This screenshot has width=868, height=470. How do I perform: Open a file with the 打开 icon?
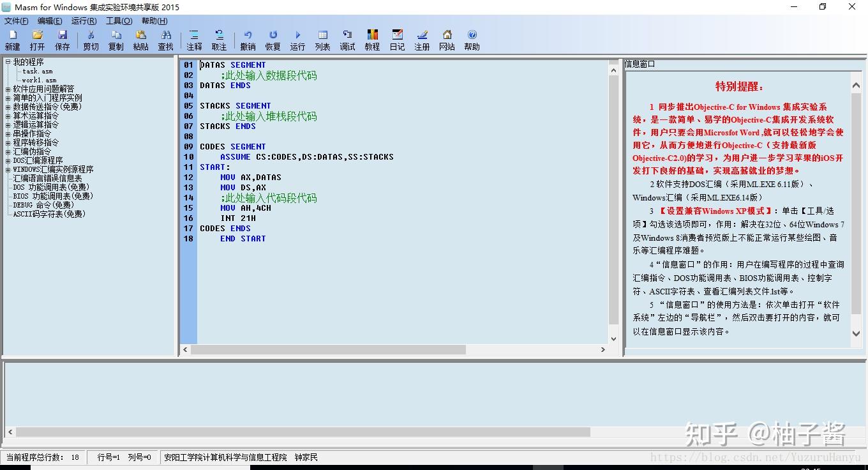38,39
